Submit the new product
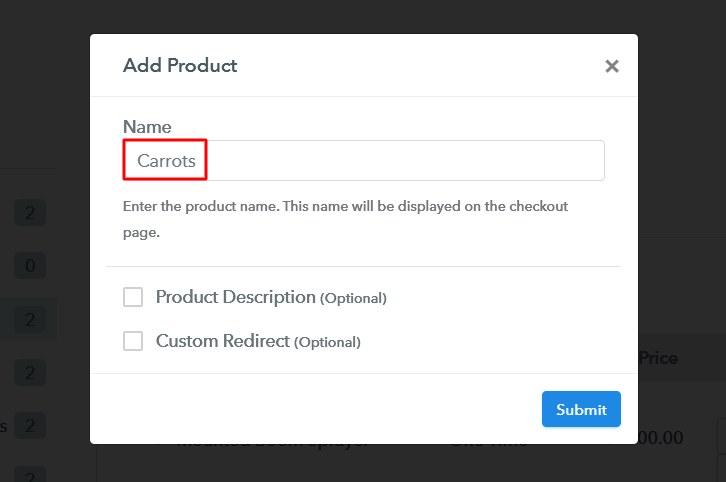 click(581, 409)
